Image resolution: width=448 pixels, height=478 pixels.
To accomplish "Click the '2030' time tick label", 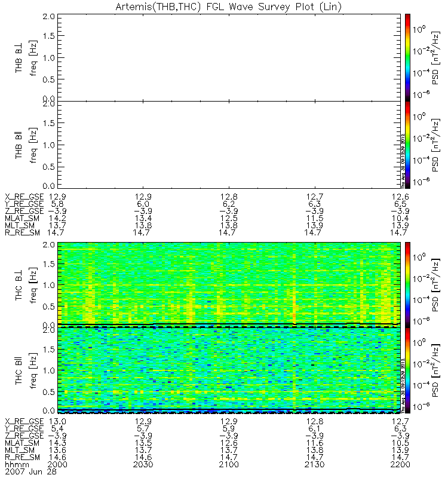I will tap(143, 464).
